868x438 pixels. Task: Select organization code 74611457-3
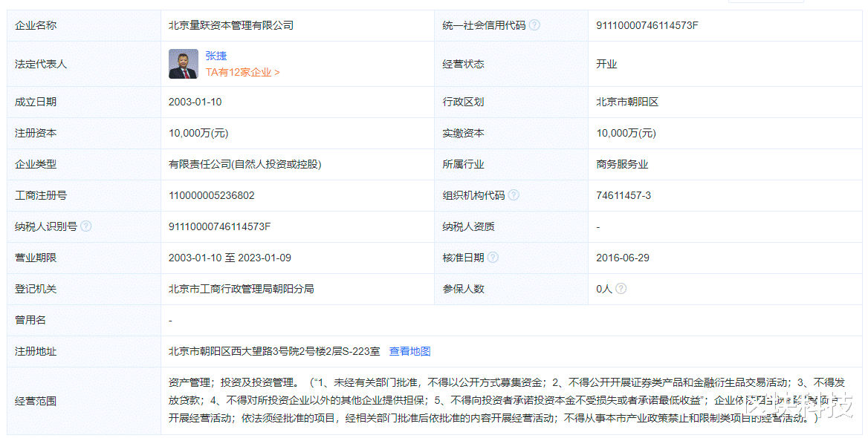(x=624, y=195)
